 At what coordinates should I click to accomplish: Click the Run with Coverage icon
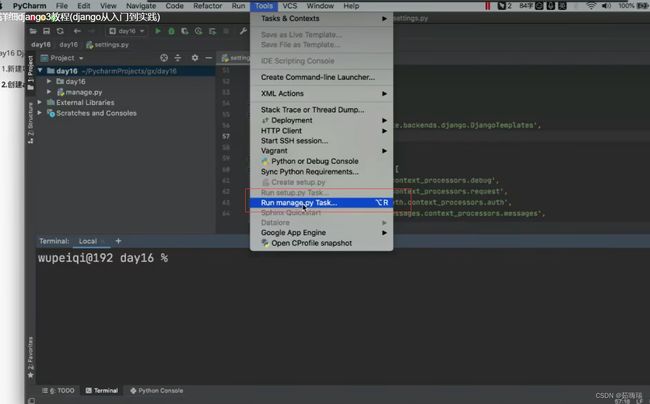[x=185, y=31]
